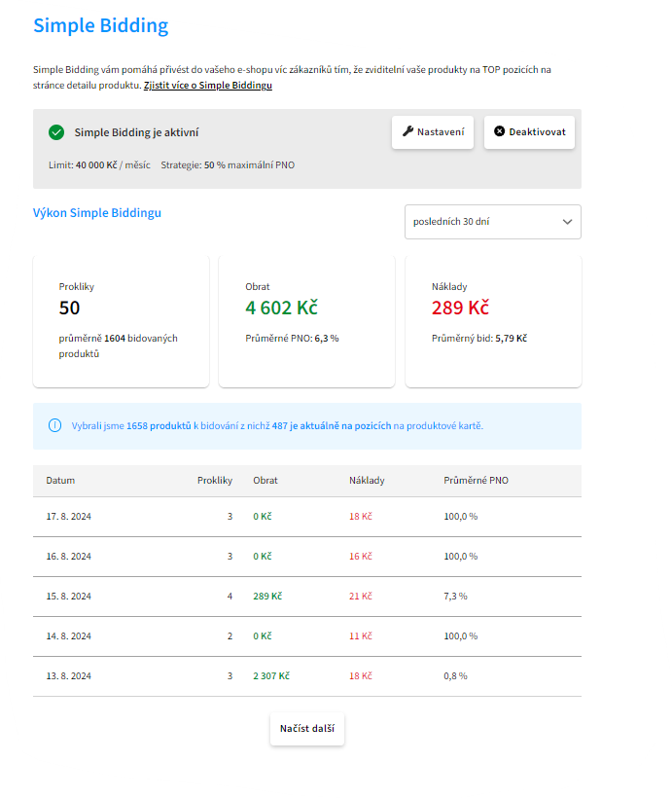Expand the dropdown chevron for period selection

tap(567, 222)
